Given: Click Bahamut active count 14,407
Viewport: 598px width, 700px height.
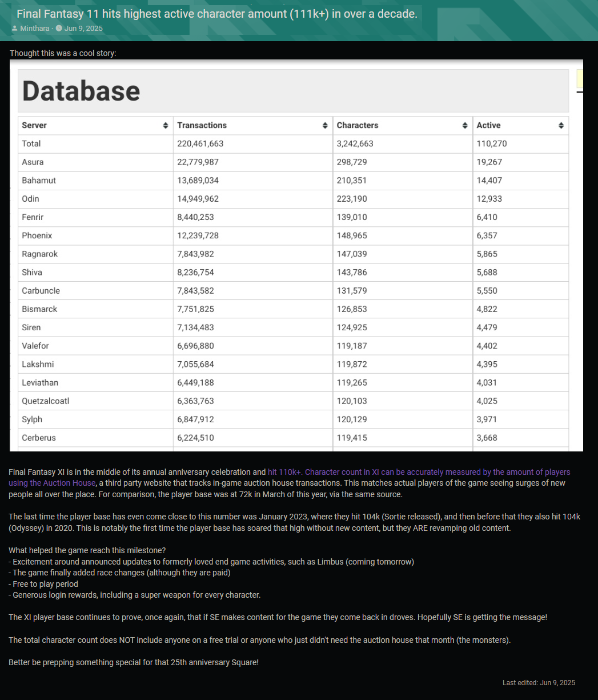Looking at the screenshot, I should point(489,180).
